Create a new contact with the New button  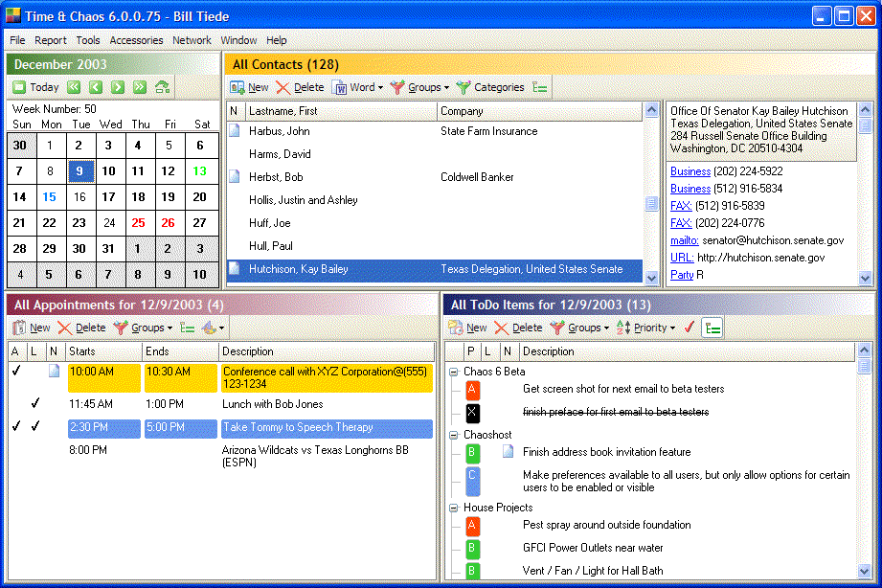click(x=249, y=87)
